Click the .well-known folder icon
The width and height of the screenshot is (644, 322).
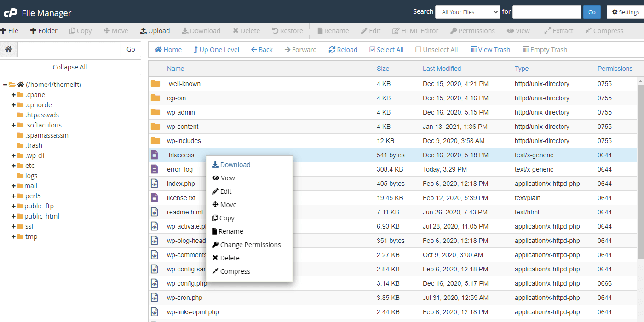coord(155,84)
